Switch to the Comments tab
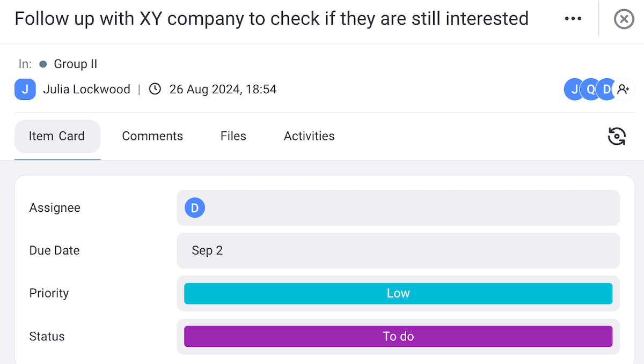This screenshot has width=644, height=364. [152, 136]
